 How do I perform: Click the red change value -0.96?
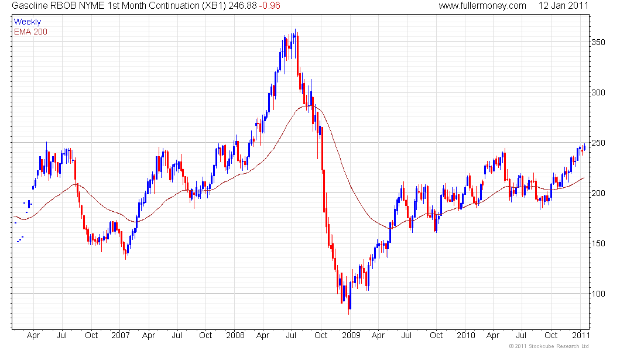[x=269, y=6]
